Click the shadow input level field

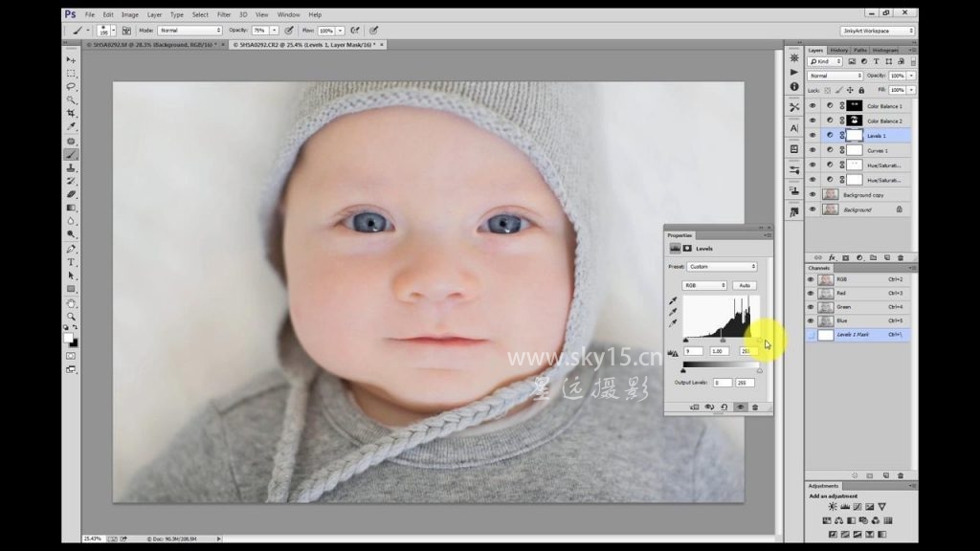click(x=693, y=352)
